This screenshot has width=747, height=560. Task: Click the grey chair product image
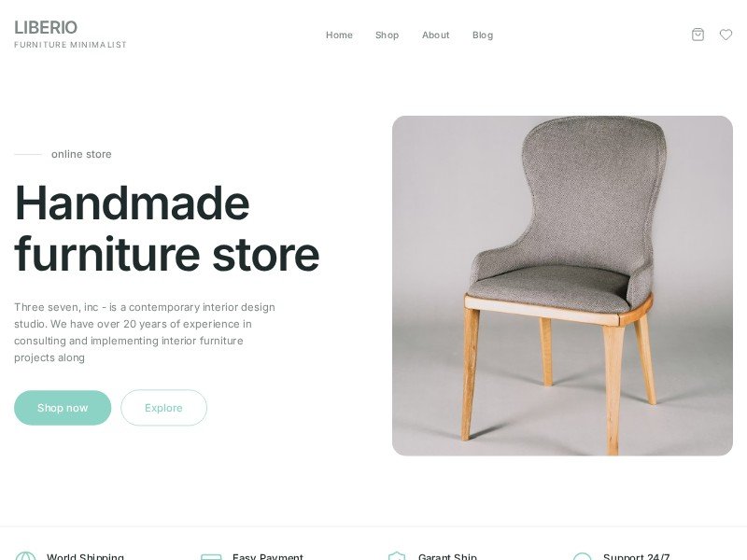[x=562, y=286]
